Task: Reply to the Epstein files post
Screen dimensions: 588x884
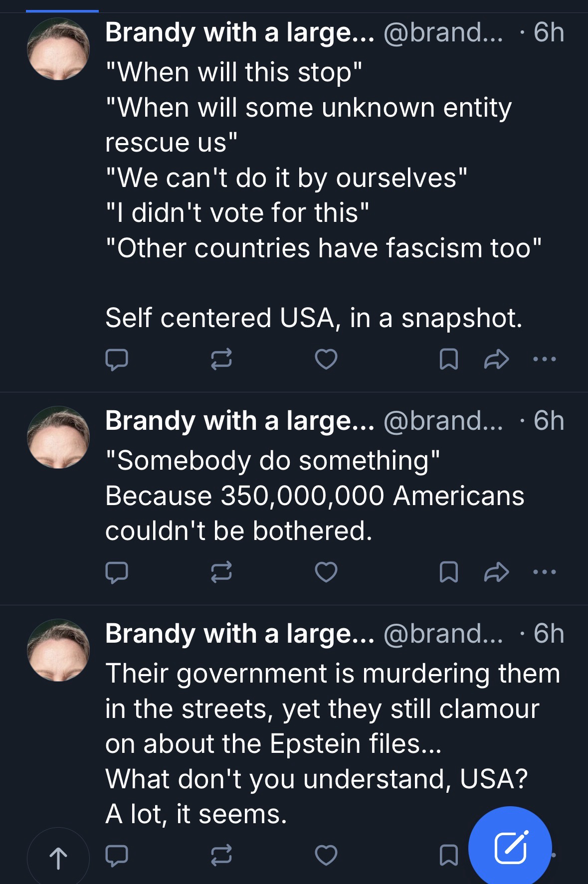Action: (x=117, y=855)
